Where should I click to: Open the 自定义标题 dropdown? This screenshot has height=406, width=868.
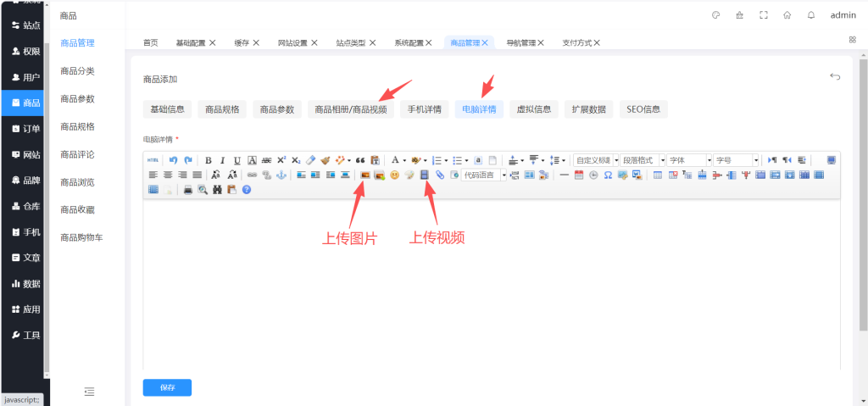click(x=596, y=161)
